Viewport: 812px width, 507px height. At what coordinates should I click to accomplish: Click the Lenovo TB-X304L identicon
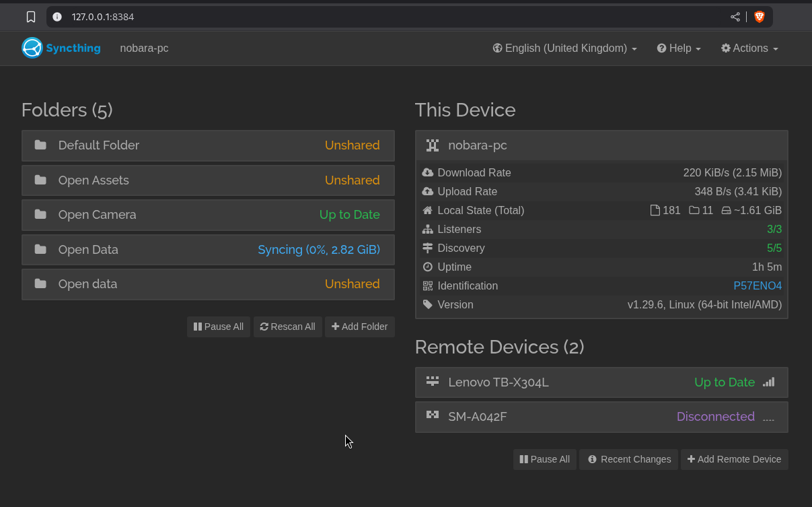tap(433, 381)
